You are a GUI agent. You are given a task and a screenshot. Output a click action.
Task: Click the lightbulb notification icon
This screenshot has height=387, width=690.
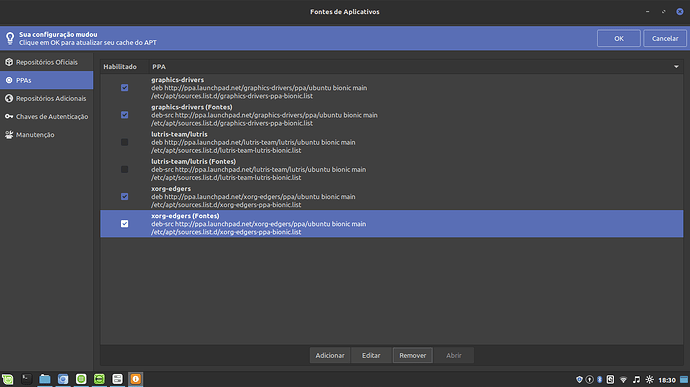tap(10, 38)
